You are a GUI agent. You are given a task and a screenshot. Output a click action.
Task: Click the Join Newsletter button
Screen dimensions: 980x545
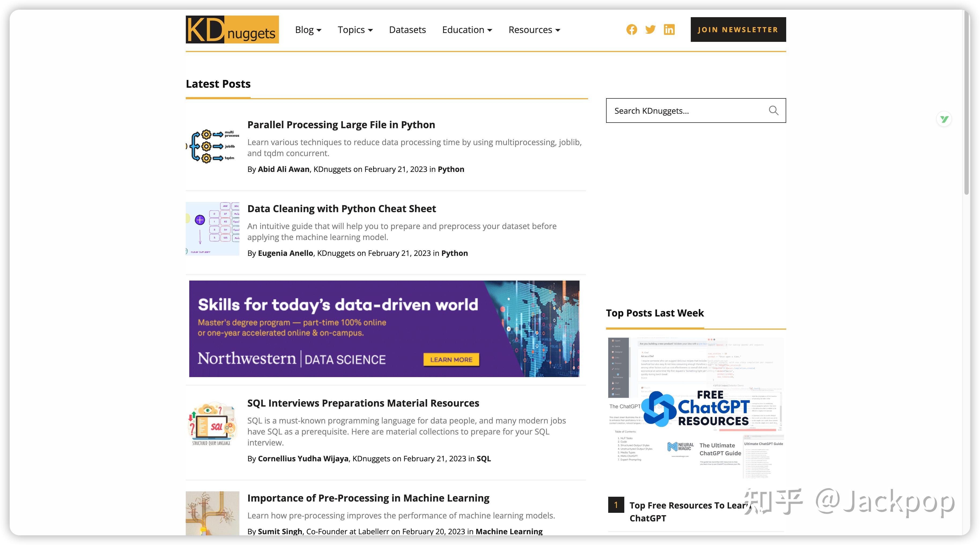coord(738,29)
